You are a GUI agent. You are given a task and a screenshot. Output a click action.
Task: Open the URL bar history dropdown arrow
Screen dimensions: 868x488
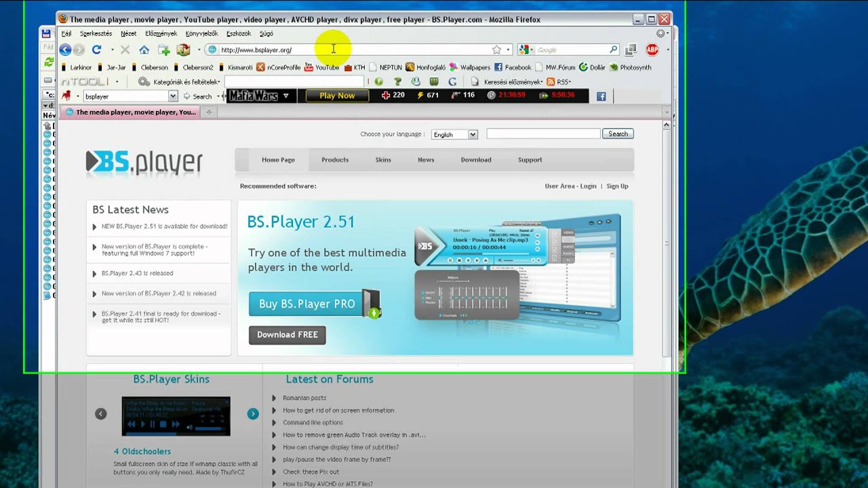508,49
